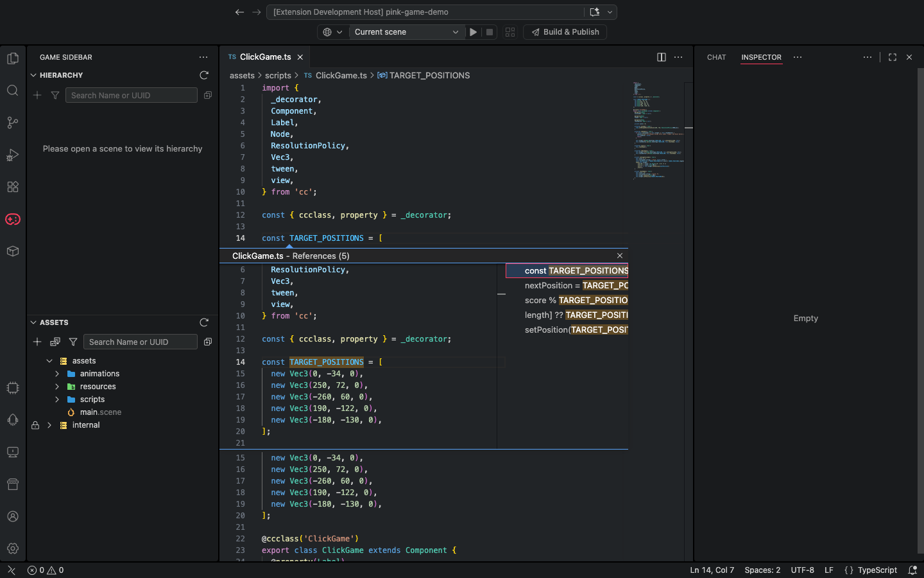Image resolution: width=924 pixels, height=578 pixels.
Task: Click the Hierarchy filter icon
Action: pyautogui.click(x=55, y=95)
